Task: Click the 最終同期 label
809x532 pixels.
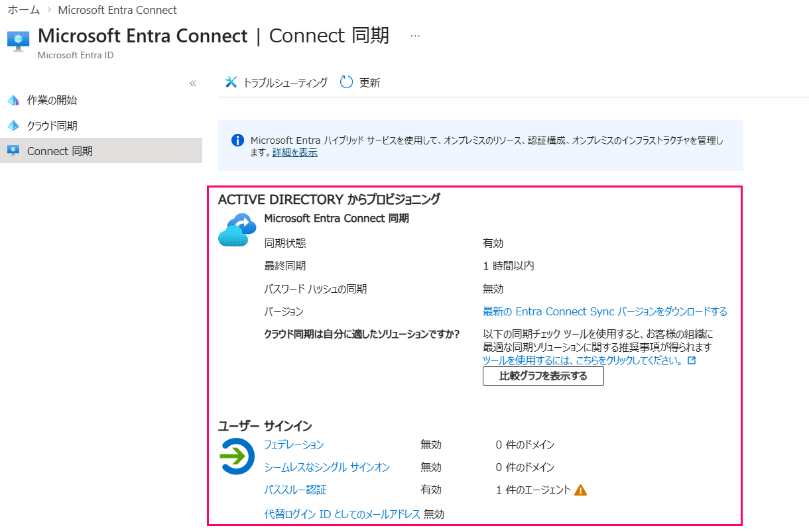Action: pos(285,266)
